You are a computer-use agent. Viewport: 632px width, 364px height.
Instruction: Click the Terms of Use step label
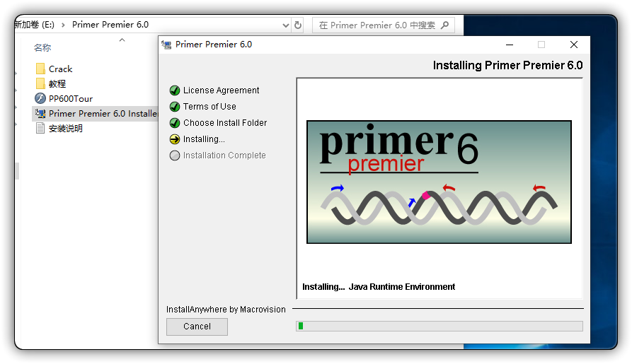(x=209, y=107)
